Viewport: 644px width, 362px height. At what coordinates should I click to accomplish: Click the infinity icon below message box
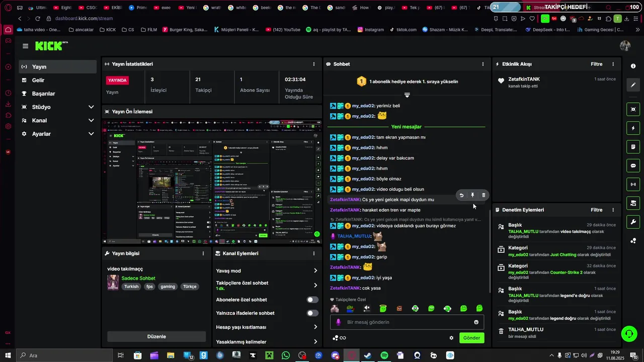pos(343,338)
